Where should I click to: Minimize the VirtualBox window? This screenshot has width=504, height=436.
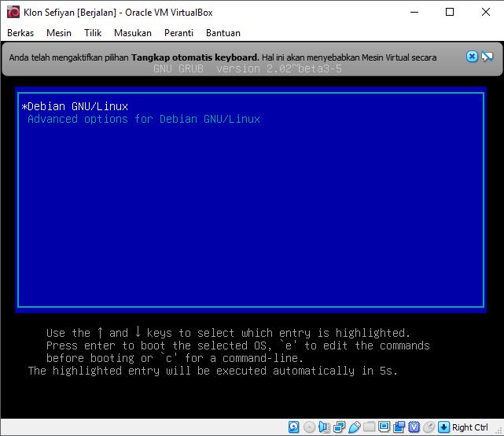414,13
